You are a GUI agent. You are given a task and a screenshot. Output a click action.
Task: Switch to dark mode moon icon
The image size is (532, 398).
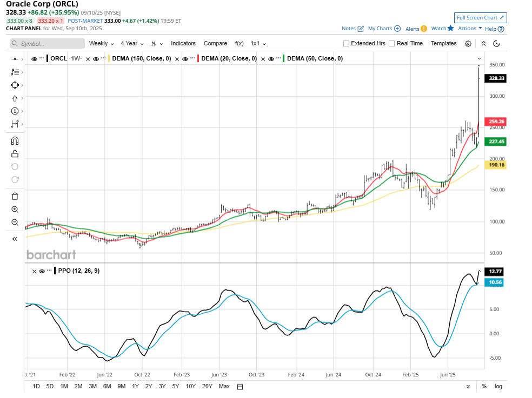[x=497, y=43]
